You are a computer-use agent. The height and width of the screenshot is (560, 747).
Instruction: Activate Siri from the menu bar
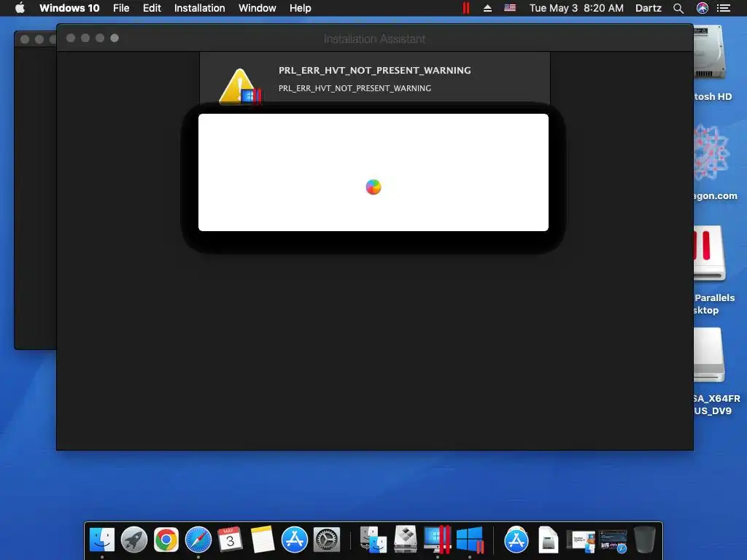click(x=703, y=8)
